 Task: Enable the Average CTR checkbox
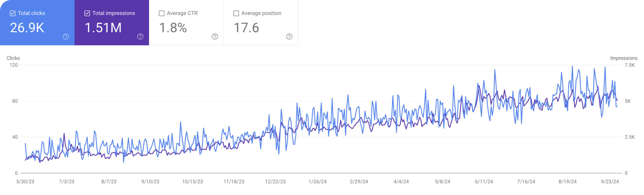[162, 13]
